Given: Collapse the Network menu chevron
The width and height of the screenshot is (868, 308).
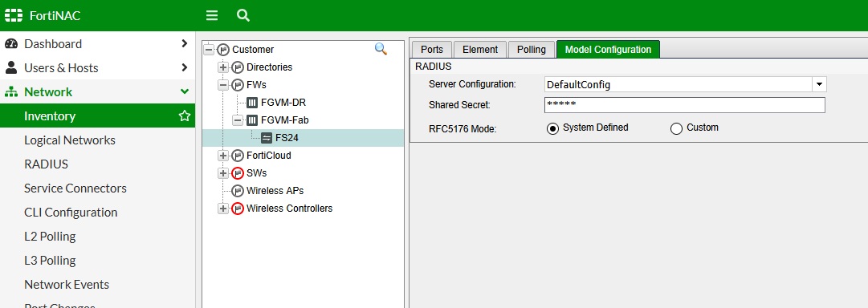Looking at the screenshot, I should (185, 91).
